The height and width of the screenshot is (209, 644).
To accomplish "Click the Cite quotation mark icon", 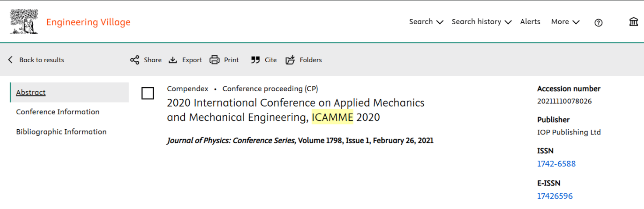I will pos(255,60).
